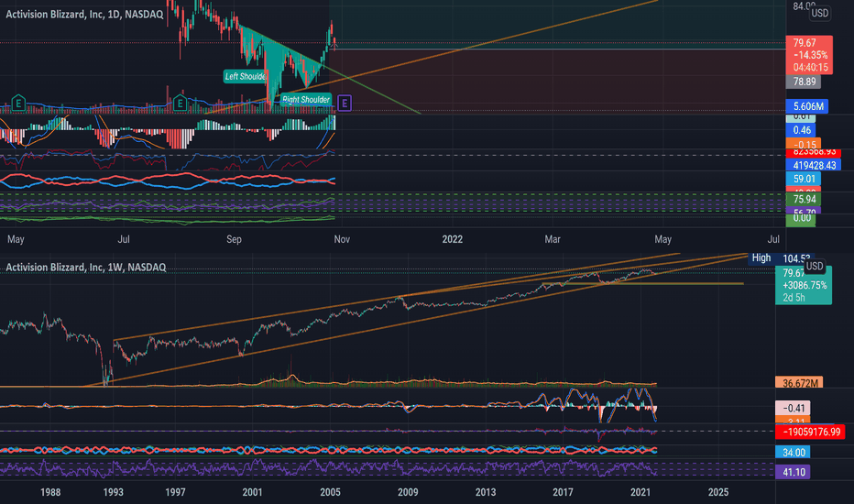
Task: Click the blue 5.606M volume label
Action: tap(807, 106)
